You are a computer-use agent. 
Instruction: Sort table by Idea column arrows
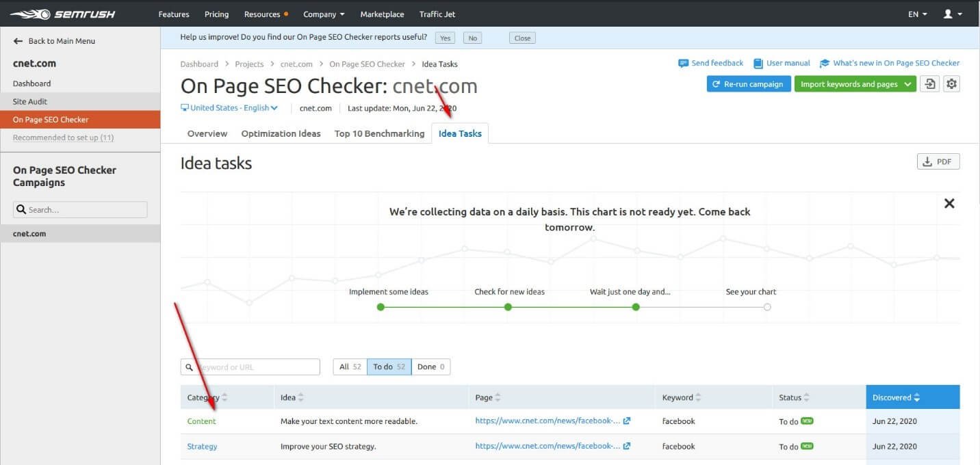(x=301, y=397)
